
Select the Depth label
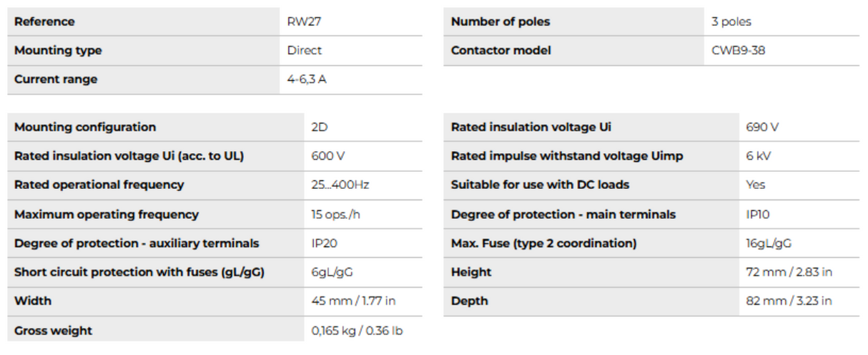pyautogui.click(x=470, y=301)
